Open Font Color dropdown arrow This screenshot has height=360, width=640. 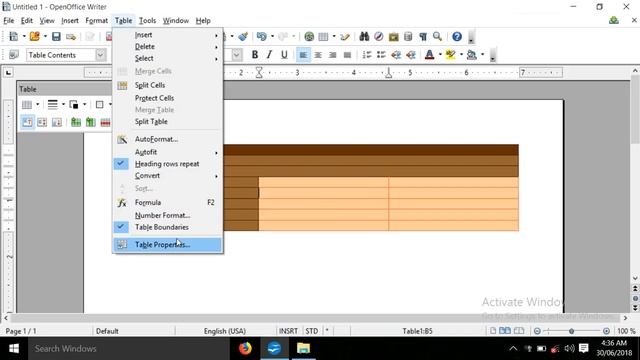(x=440, y=55)
